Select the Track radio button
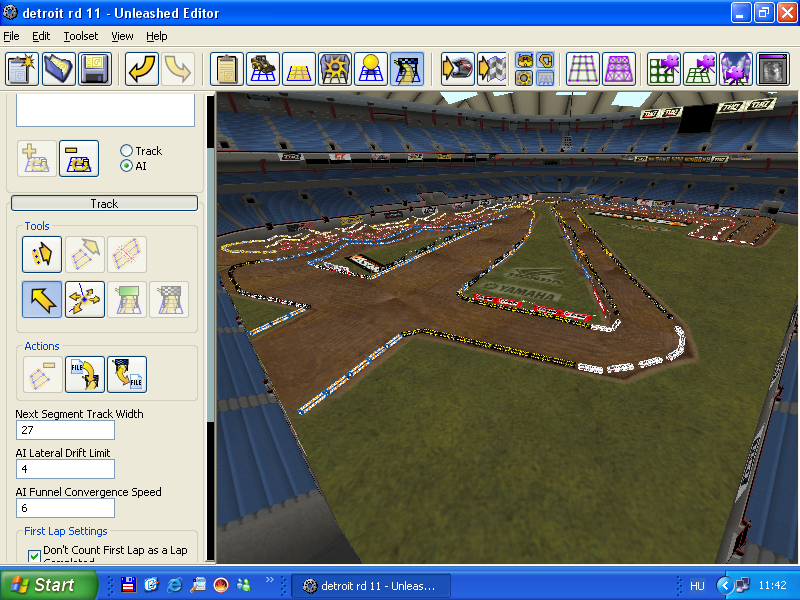This screenshot has height=600, width=800. [127, 151]
